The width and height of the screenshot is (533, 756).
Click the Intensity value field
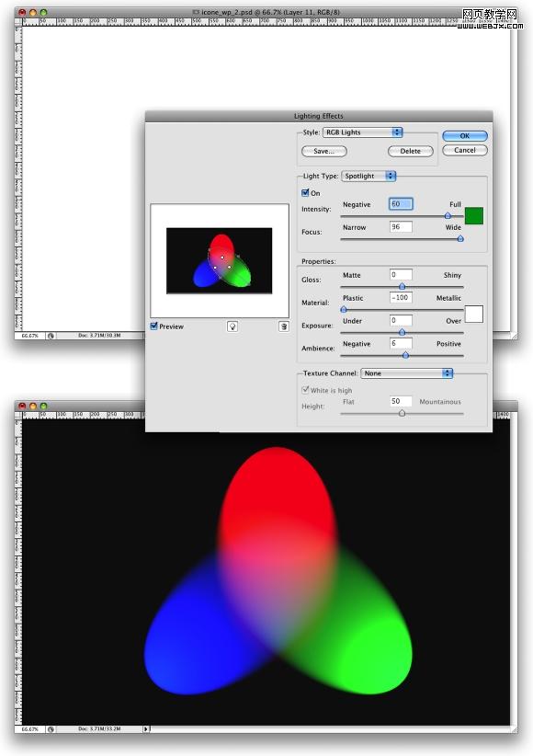tap(401, 204)
